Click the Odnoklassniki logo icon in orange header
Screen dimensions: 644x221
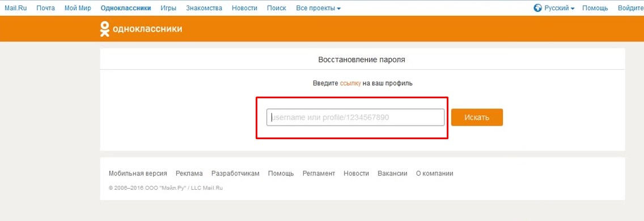pos(105,29)
